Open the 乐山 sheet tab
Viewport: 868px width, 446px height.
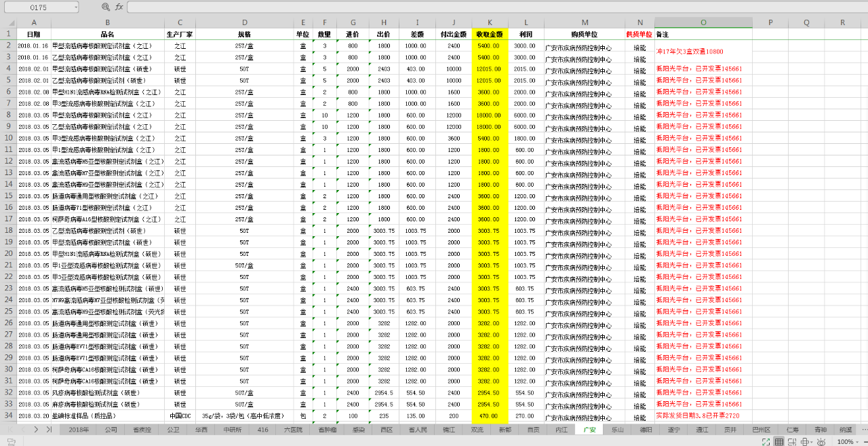(618, 430)
